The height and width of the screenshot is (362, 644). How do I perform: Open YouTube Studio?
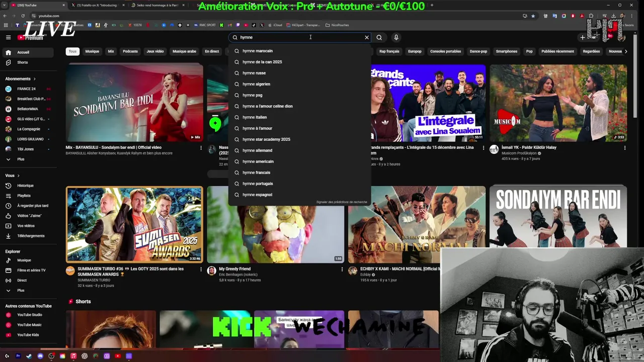pos(29,315)
